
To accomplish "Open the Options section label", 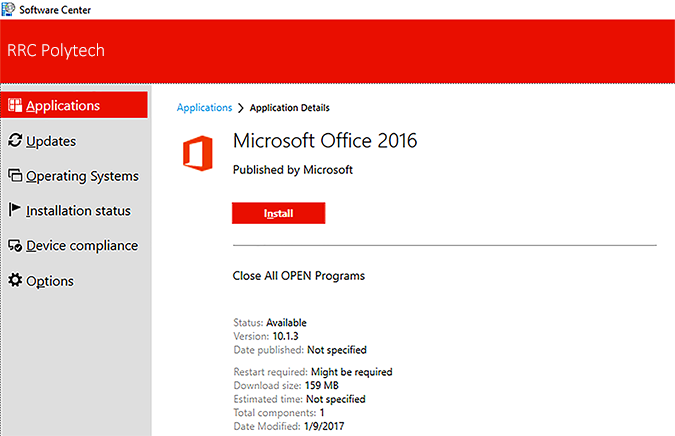I will (x=50, y=281).
